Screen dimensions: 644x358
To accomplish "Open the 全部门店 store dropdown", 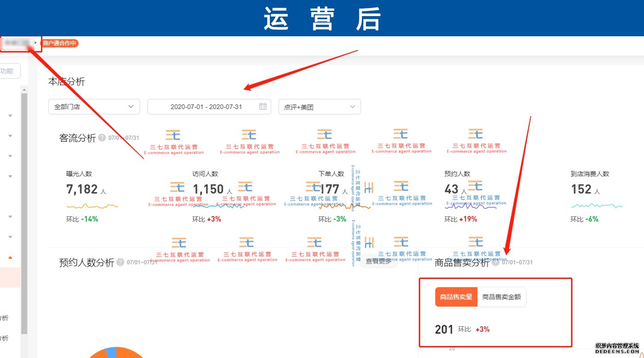I will coord(94,107).
